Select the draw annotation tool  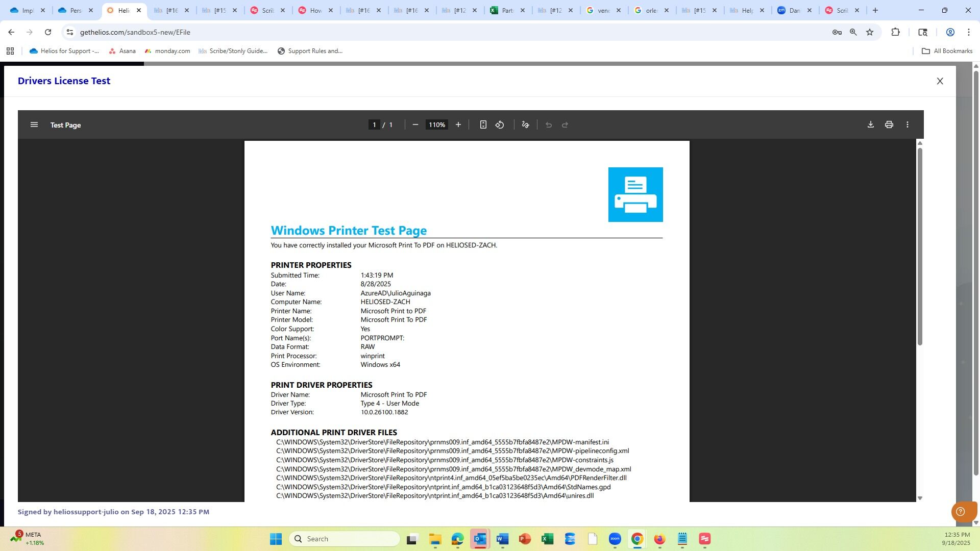[525, 125]
